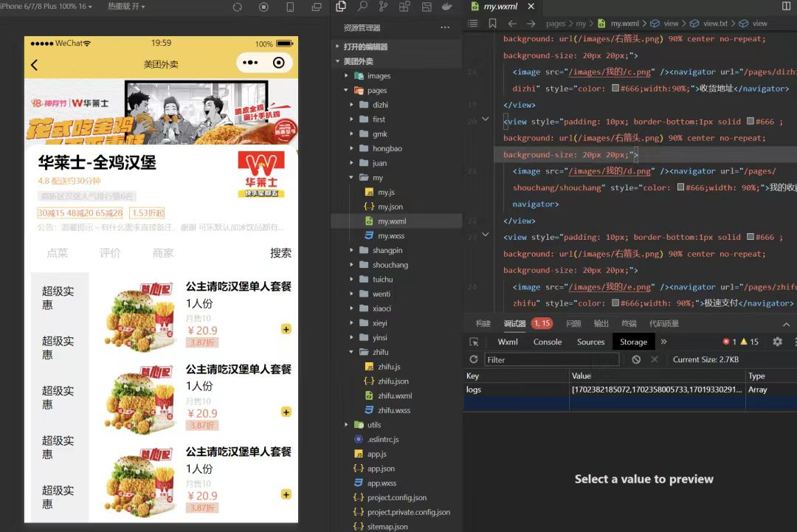
Task: Open the search icon in sidebar
Action: click(x=362, y=7)
